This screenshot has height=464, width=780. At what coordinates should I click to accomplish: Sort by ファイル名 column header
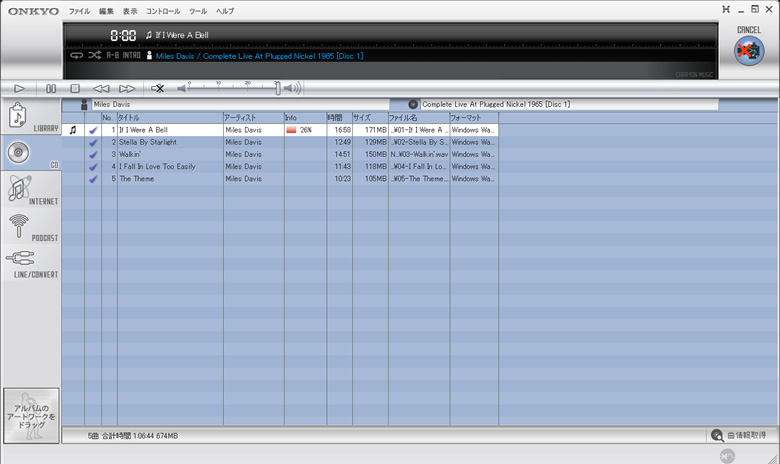[x=419, y=118]
